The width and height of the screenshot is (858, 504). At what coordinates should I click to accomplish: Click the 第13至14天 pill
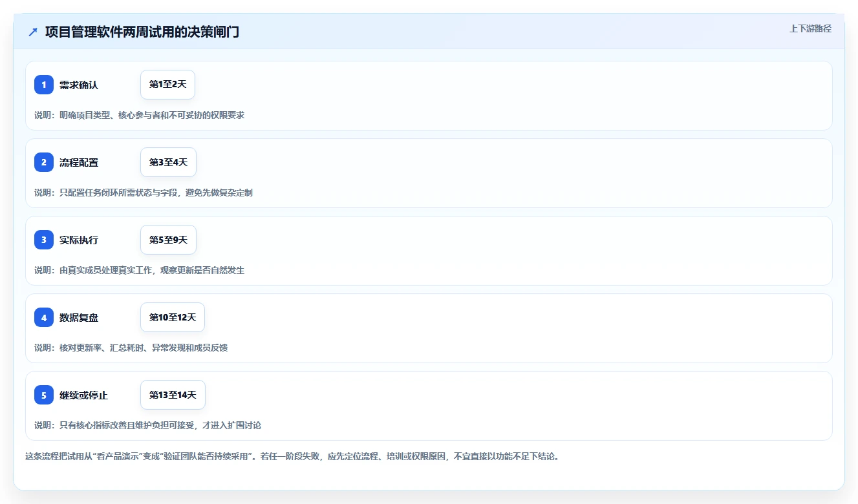click(173, 395)
